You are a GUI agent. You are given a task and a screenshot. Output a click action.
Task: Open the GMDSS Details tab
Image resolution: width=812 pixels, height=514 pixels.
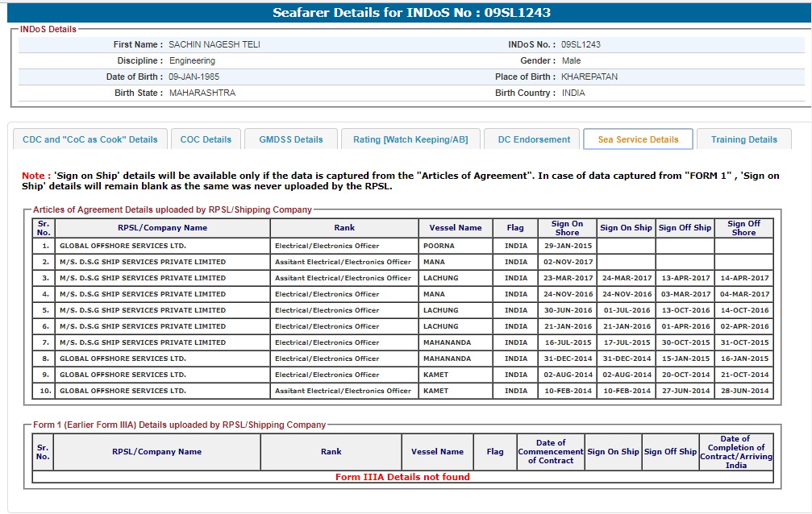(x=291, y=139)
